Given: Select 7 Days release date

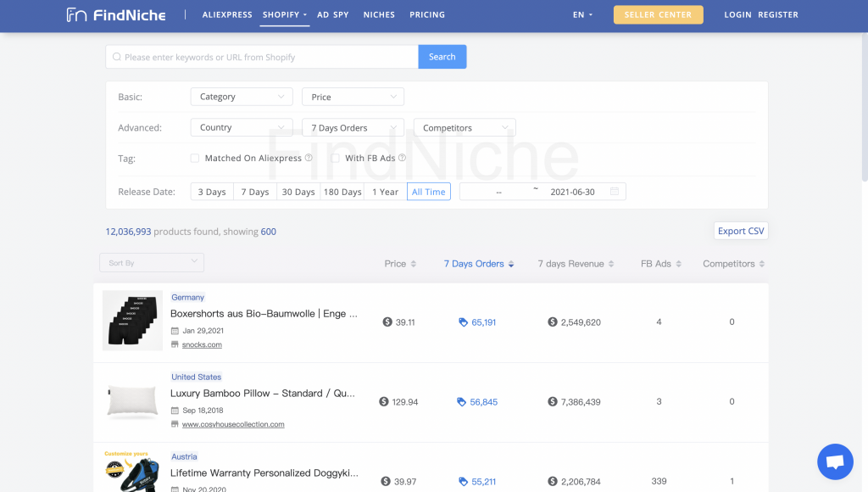Looking at the screenshot, I should tap(255, 192).
